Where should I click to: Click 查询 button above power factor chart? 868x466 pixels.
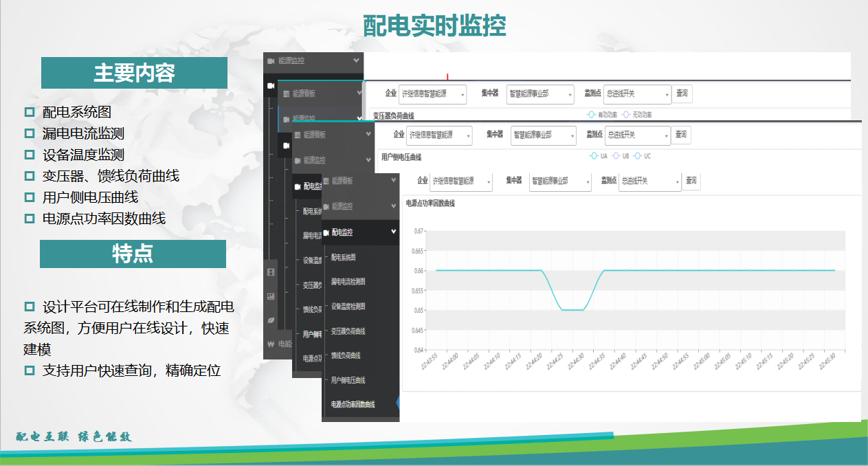(x=691, y=181)
